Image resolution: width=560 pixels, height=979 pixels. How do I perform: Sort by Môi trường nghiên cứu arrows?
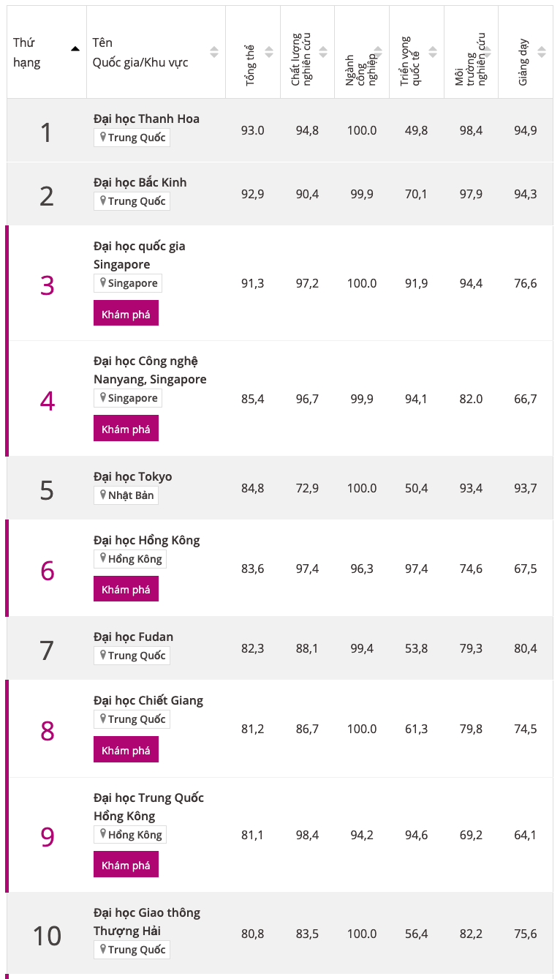coord(487,52)
